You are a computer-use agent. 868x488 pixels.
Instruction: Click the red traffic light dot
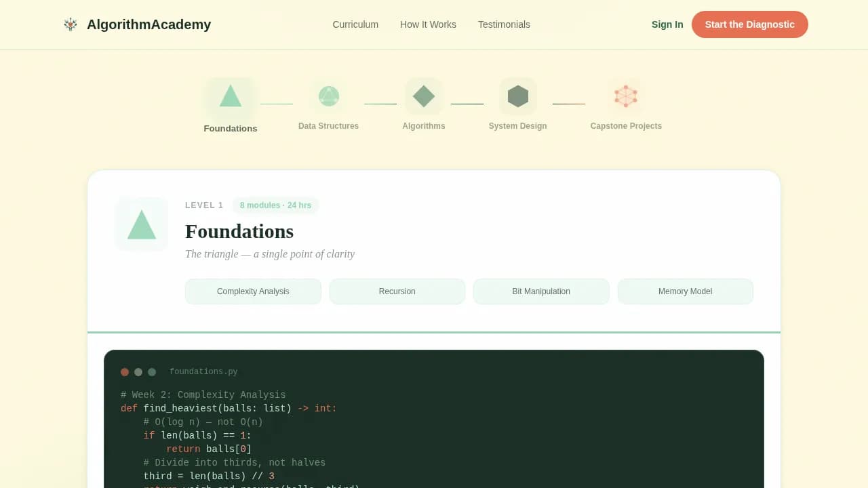(x=125, y=371)
